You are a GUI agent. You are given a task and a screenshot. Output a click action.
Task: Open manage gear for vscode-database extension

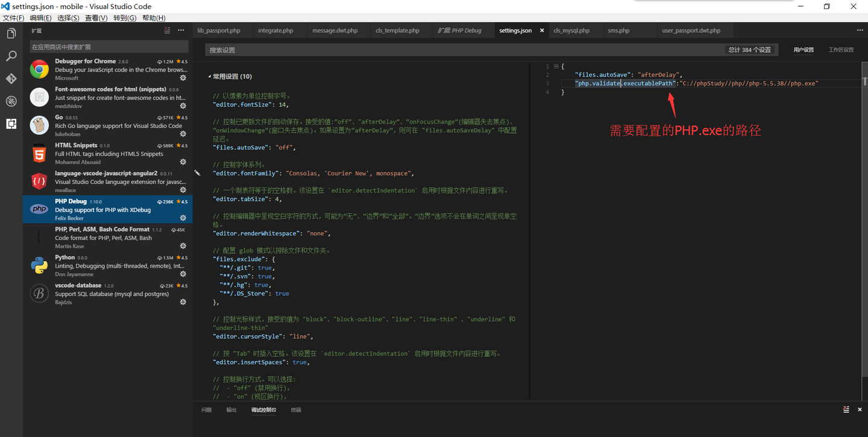[183, 302]
